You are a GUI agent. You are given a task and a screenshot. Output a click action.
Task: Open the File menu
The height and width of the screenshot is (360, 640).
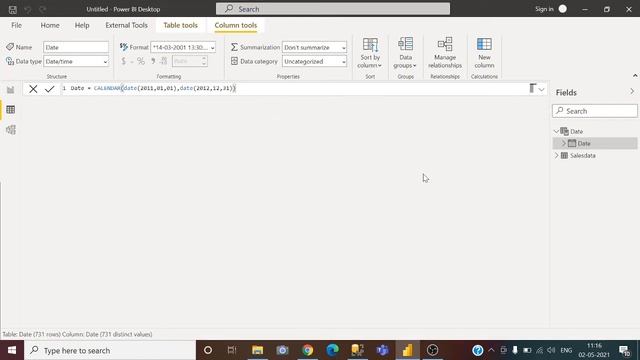(x=16, y=25)
